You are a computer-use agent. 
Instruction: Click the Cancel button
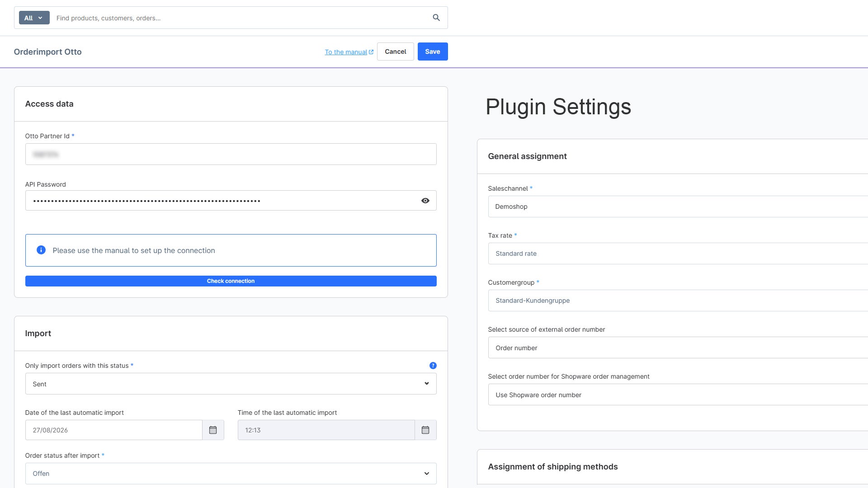coord(396,52)
